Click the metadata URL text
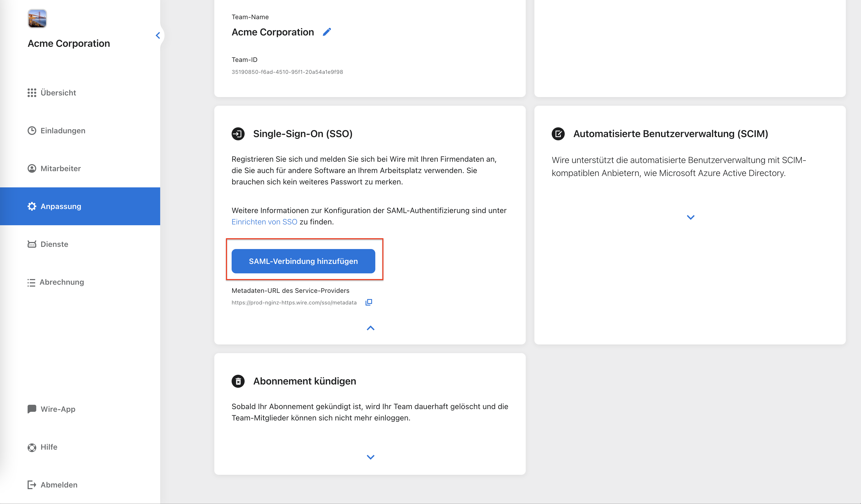Screen dimensions: 861x504 coord(294,303)
